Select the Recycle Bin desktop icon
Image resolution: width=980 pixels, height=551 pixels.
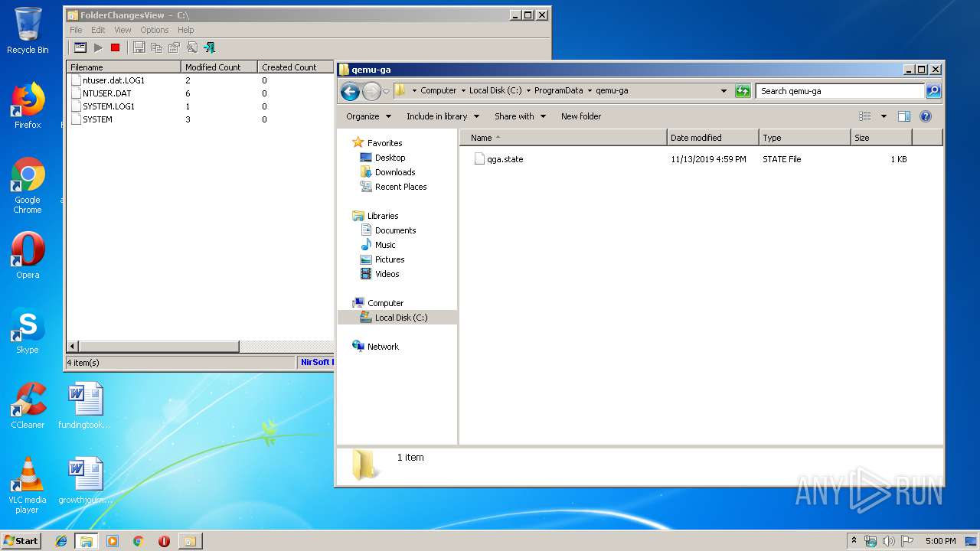28,31
